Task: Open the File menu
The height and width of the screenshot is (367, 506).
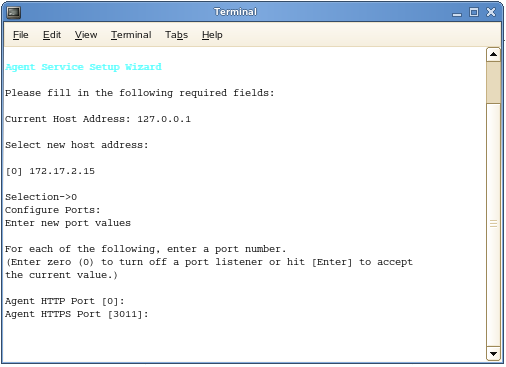Action: point(21,35)
